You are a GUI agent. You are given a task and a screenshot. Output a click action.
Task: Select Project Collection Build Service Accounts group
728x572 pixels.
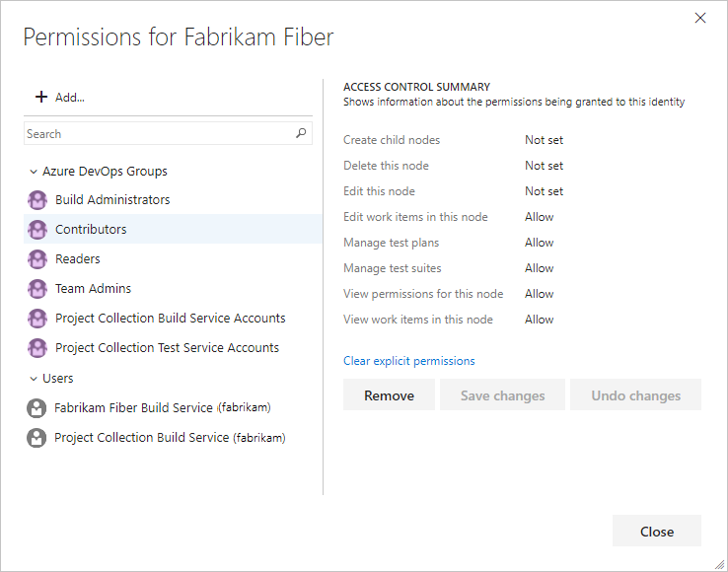point(170,319)
